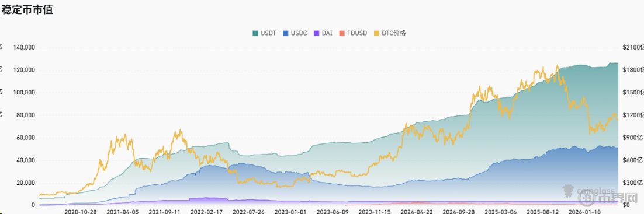
Task: Click the $600亿 right axis label
Action: [x=632, y=160]
